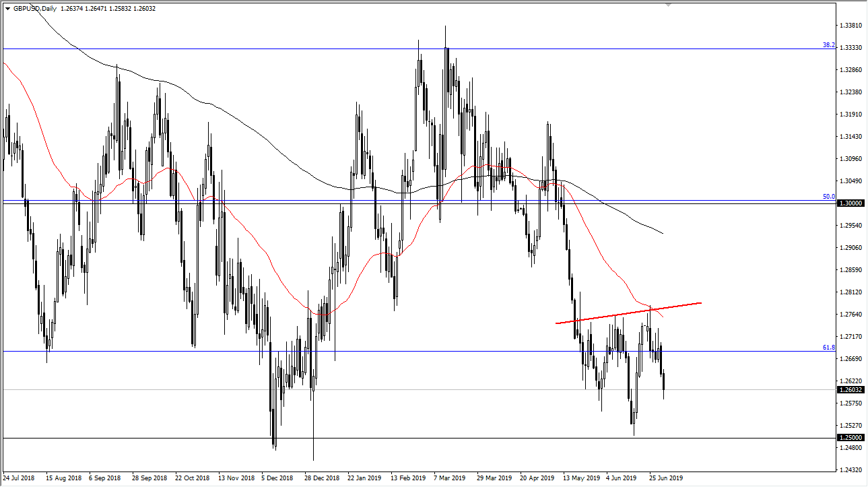
Task: Click the boxed 1.25000 price level tag
Action: [x=851, y=438]
